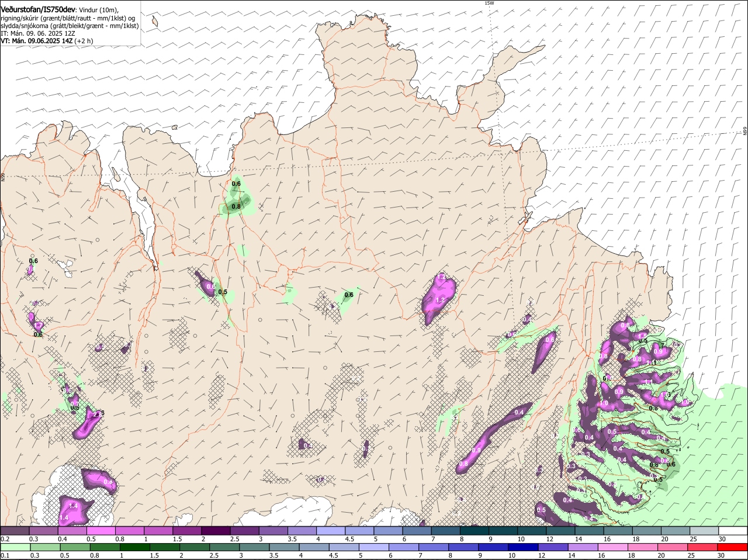The height and width of the screenshot is (560, 748).
Task: Pick the 10 swatch in the upper legend row
Action: coord(532,531)
